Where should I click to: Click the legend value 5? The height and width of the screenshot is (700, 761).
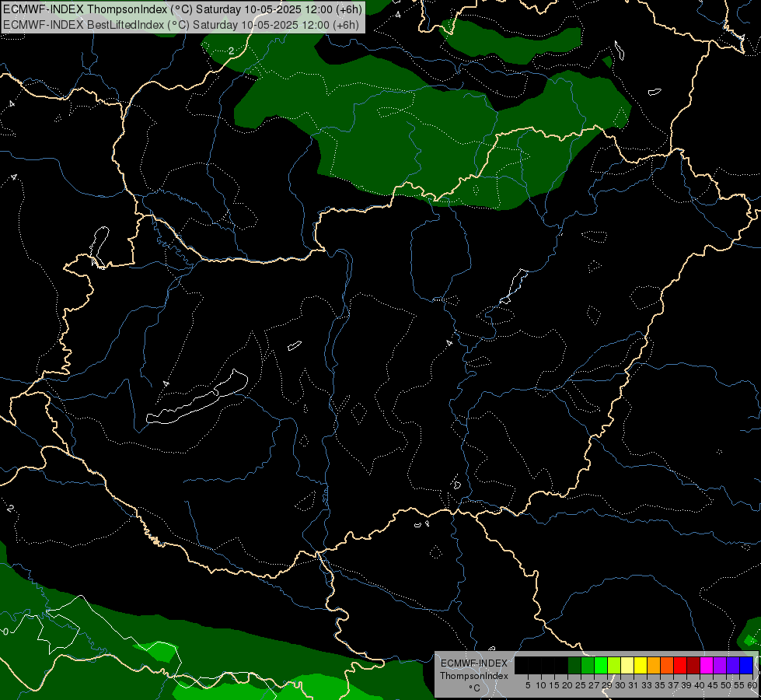point(528,685)
